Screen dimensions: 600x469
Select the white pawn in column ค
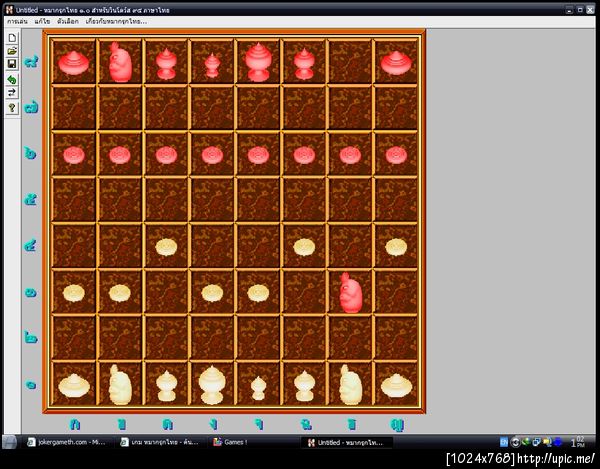[x=166, y=247]
